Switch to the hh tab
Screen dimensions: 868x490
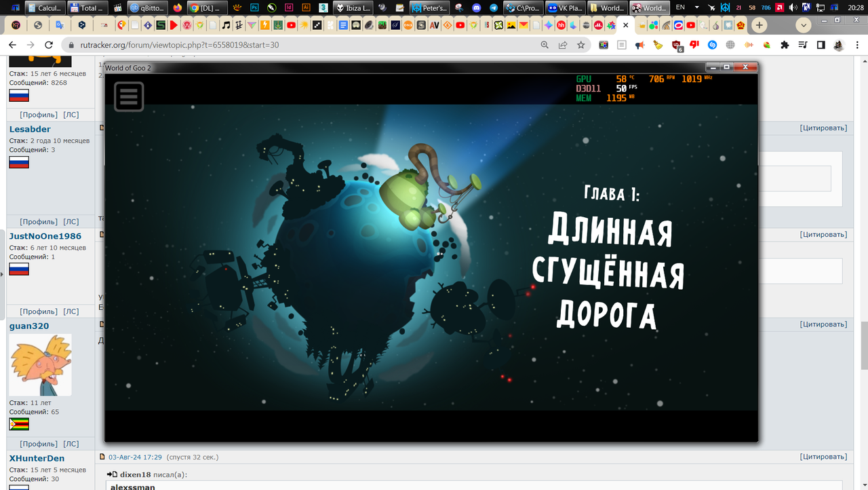[x=561, y=25]
